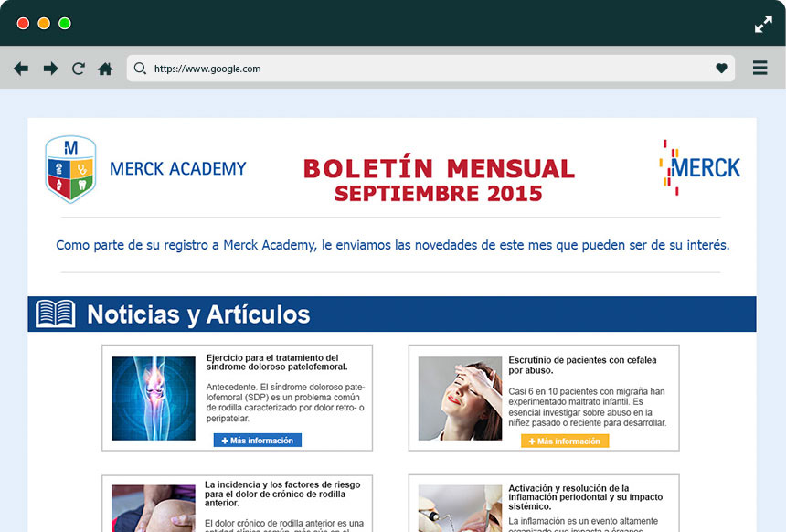Viewport: 786px width, 532px height.
Task: Open headline 'Activación y resolución de la inflamación'
Action: pyautogui.click(x=586, y=497)
